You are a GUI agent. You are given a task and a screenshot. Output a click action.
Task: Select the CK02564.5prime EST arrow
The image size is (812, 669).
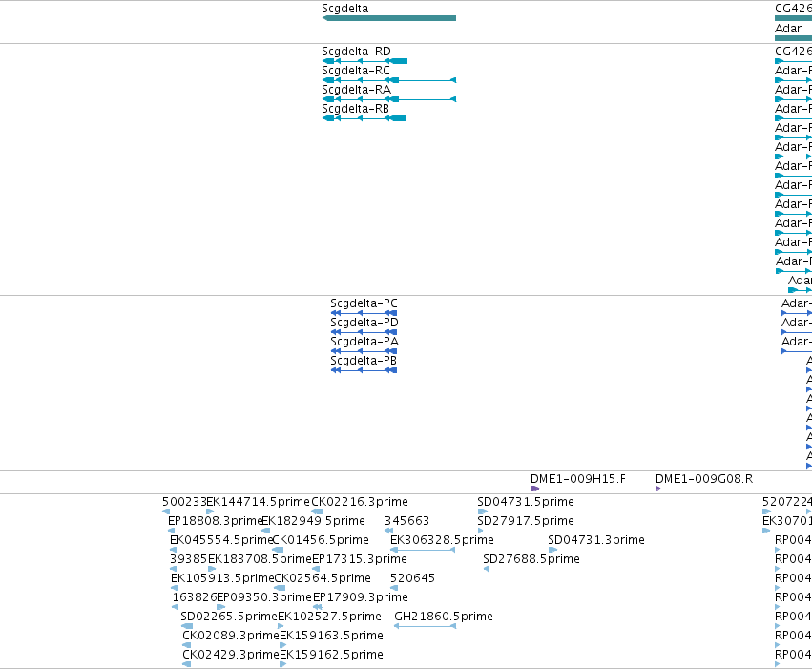[x=280, y=588]
